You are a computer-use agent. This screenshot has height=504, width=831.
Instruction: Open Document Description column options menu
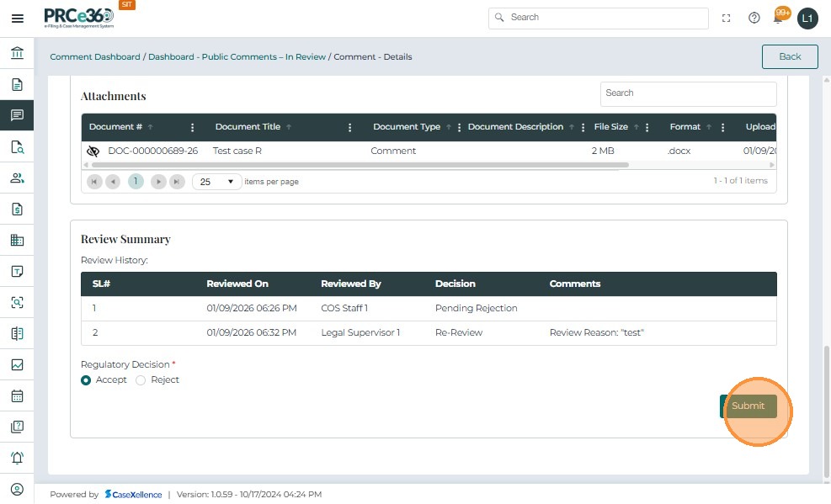click(583, 128)
